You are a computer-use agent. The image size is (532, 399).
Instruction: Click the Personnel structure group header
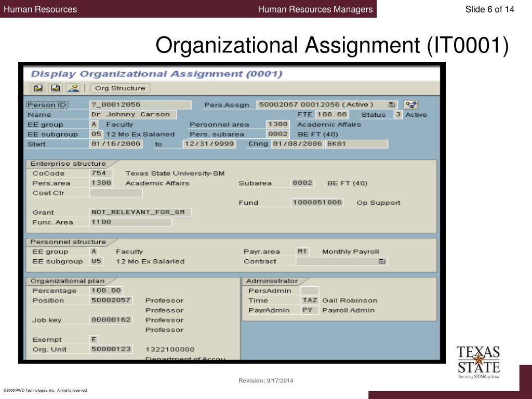pos(68,242)
